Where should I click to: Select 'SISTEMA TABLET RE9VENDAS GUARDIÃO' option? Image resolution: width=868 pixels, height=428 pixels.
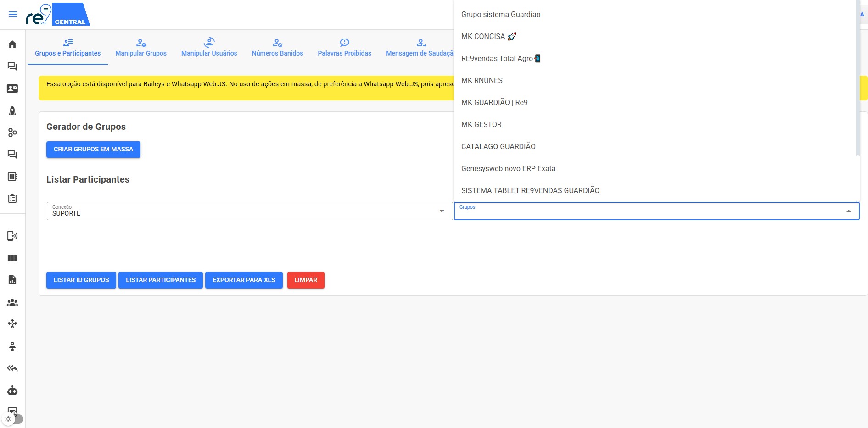pyautogui.click(x=655, y=191)
